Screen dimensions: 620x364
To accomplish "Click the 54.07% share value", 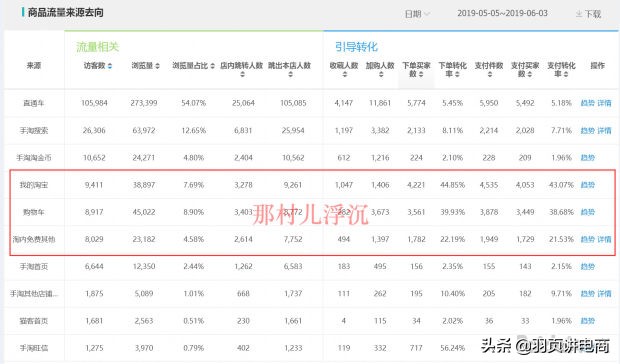I will click(x=193, y=103).
